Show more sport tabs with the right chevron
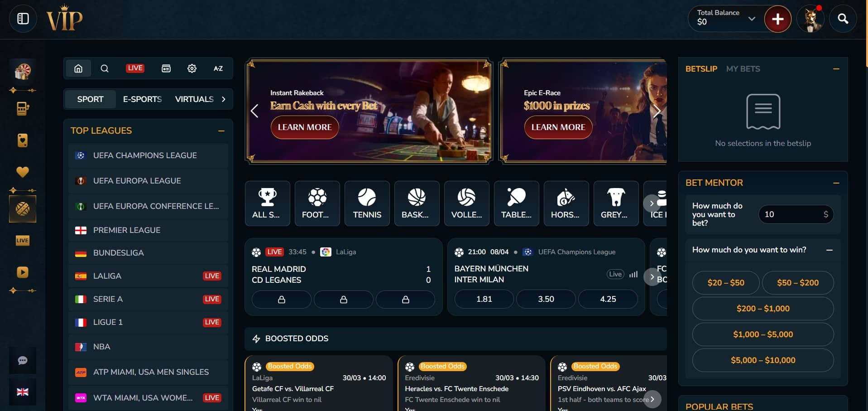This screenshot has width=868, height=411. [223, 99]
